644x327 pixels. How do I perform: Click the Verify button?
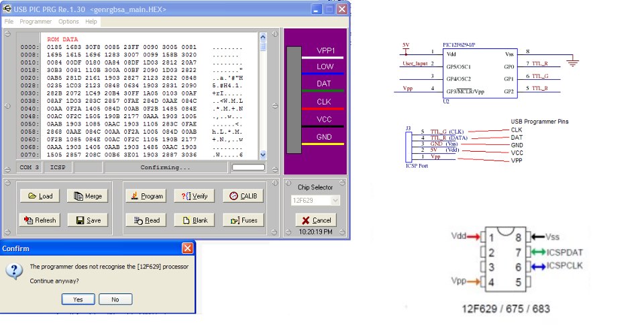pos(195,196)
